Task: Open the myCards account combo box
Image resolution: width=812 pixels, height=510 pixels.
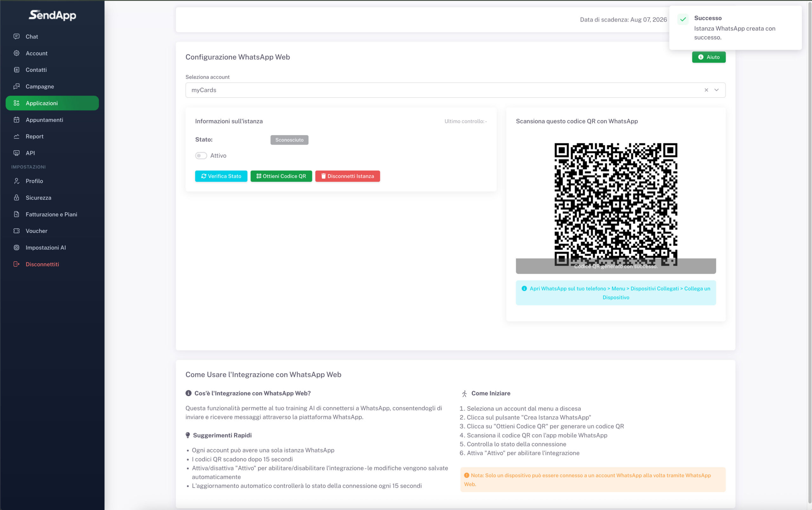Action: [x=455, y=90]
